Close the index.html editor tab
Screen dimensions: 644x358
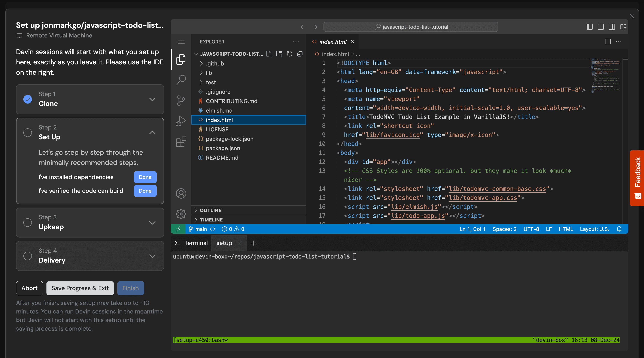tap(352, 42)
